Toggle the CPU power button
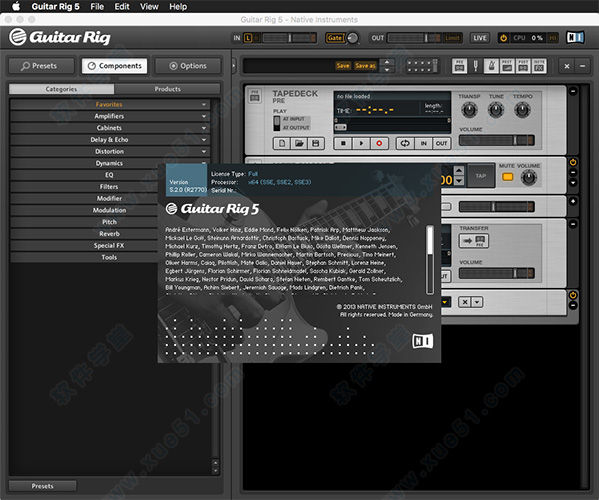Image resolution: width=599 pixels, height=500 pixels. tap(503, 38)
